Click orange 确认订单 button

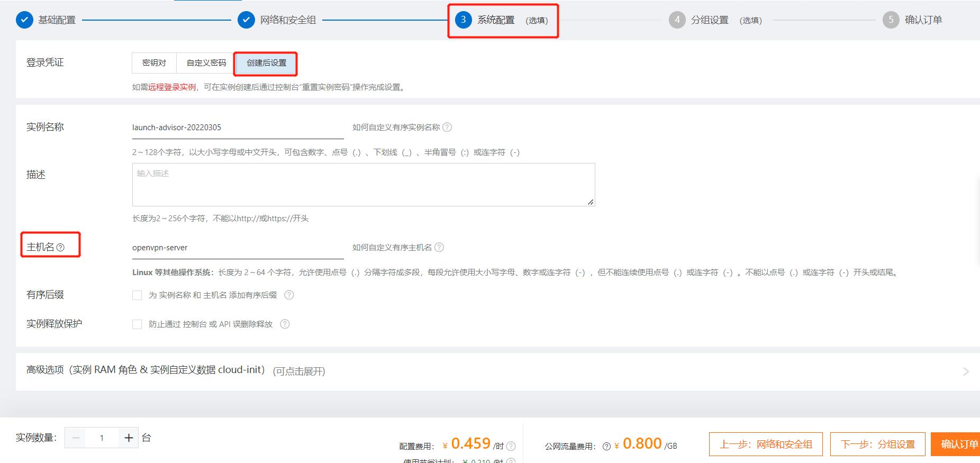pos(956,444)
